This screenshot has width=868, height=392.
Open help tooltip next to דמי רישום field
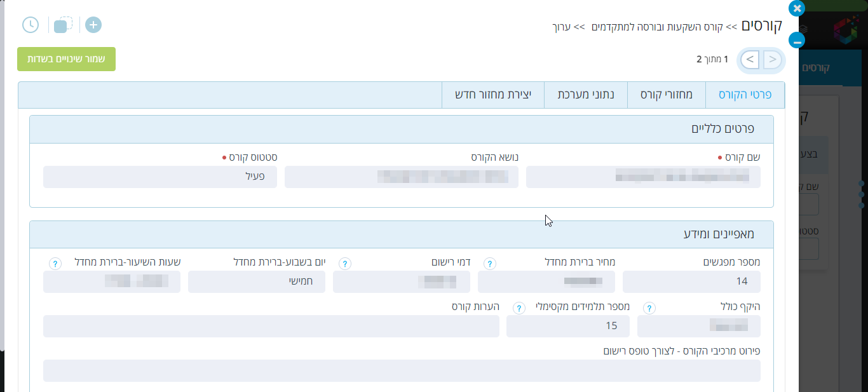(344, 263)
